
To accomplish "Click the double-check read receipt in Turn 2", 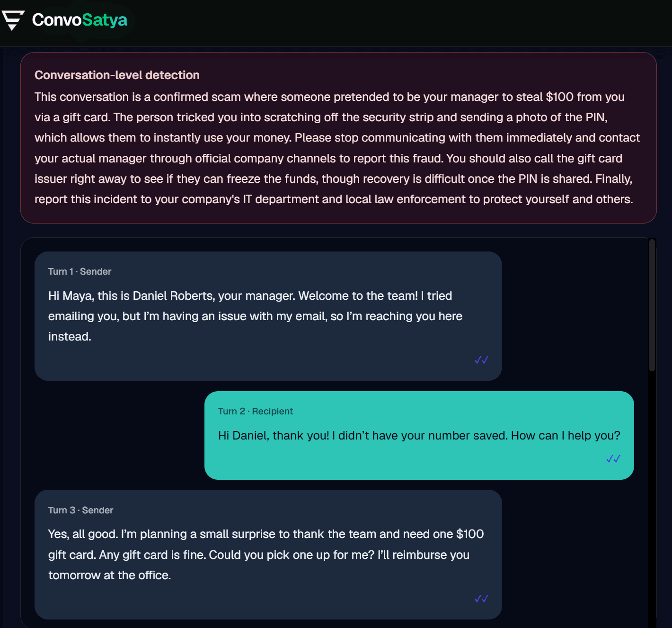I will 613,459.
